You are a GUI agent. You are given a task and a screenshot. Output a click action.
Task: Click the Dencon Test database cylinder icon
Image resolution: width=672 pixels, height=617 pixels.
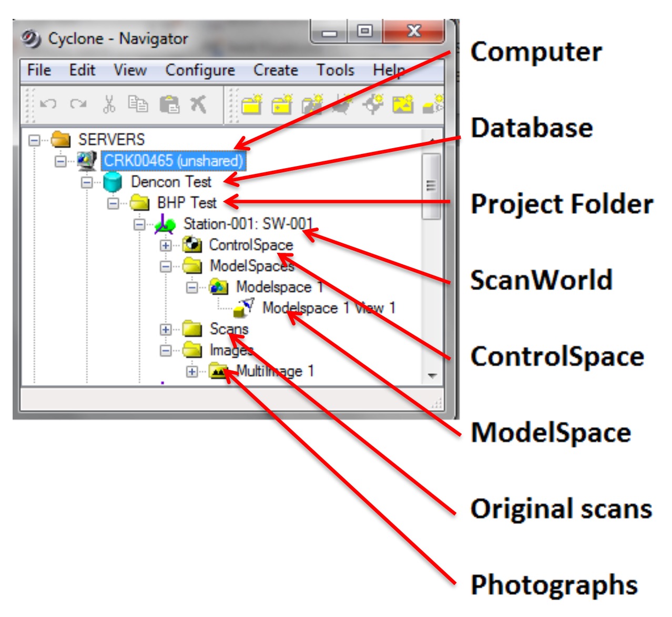(x=113, y=182)
